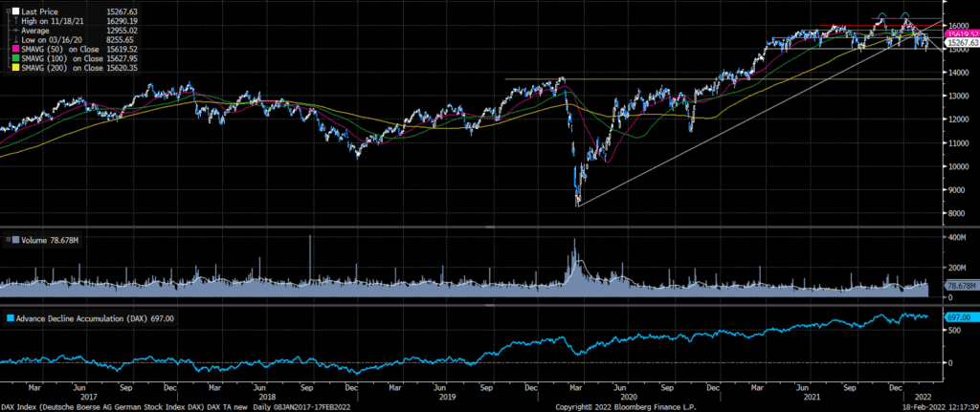Collapse the Volume legend box

pyautogui.click(x=7, y=239)
